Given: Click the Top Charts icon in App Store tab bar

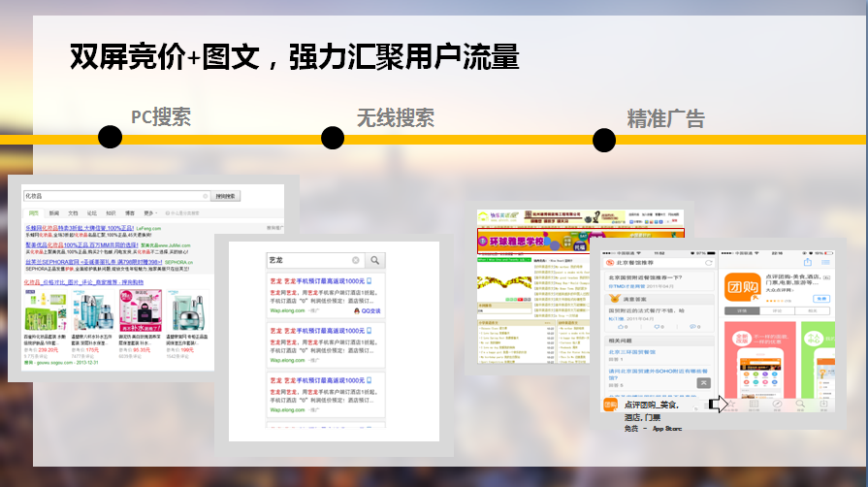Looking at the screenshot, I should point(754,405).
